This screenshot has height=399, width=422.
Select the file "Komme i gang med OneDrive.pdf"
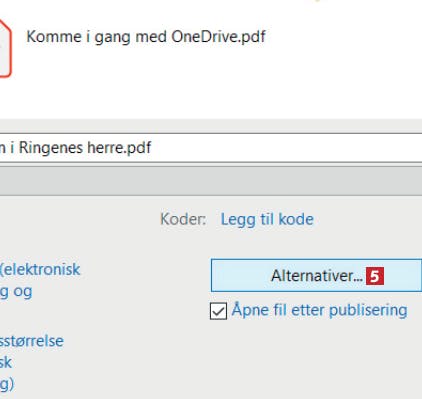pyautogui.click(x=146, y=37)
